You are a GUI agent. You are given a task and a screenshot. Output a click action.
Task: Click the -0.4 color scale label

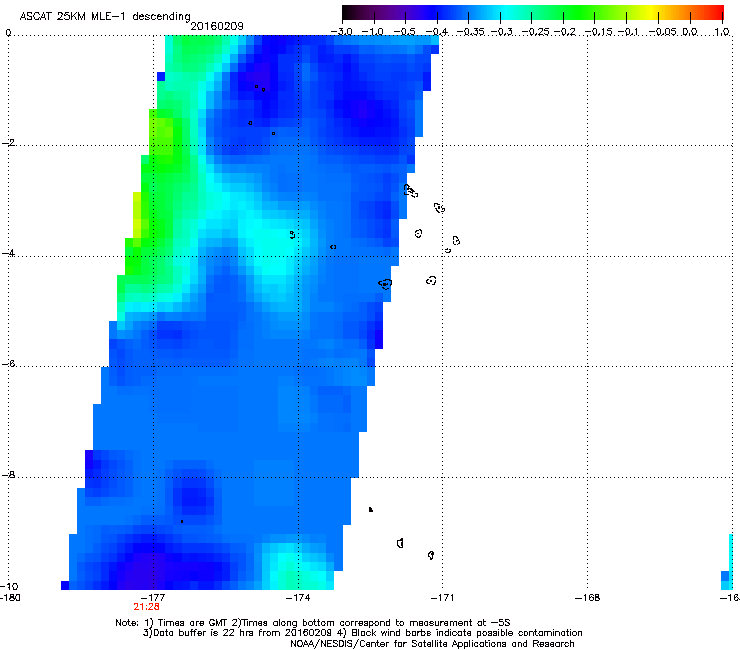tap(437, 32)
